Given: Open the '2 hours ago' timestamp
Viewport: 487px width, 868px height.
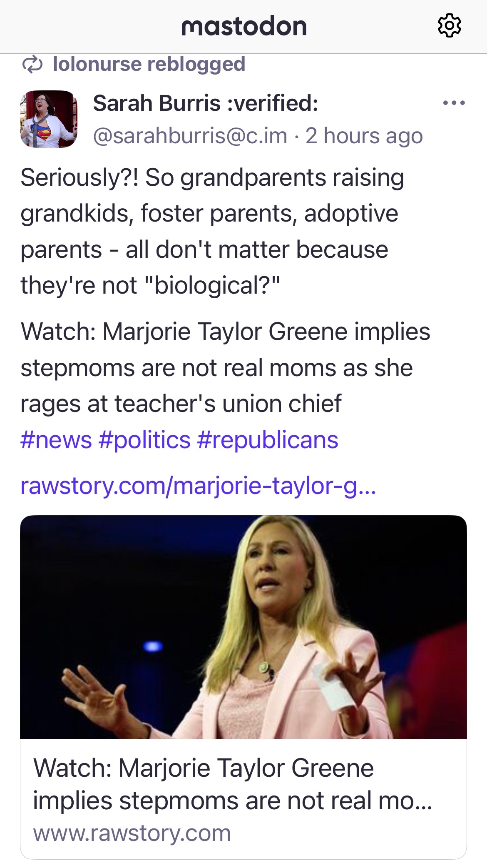Looking at the screenshot, I should click(x=364, y=136).
